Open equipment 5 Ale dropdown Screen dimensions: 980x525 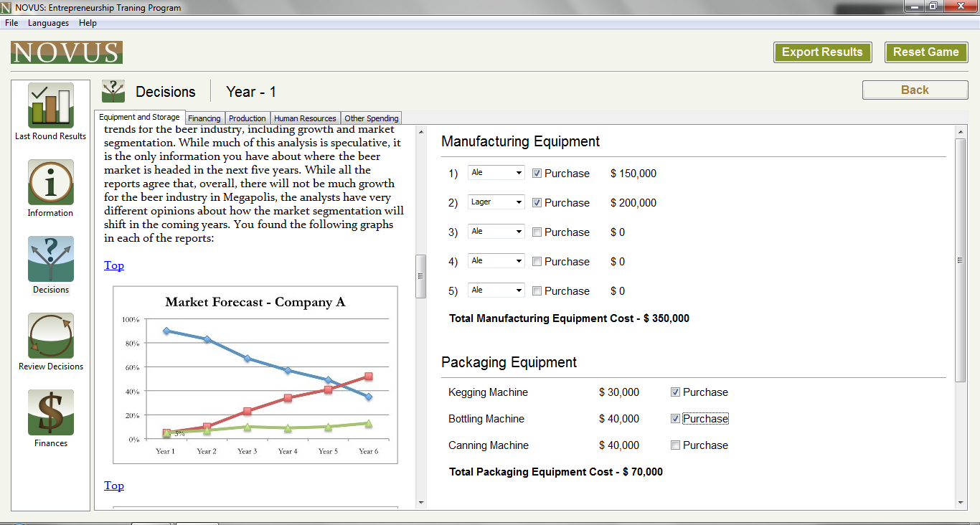pos(496,290)
